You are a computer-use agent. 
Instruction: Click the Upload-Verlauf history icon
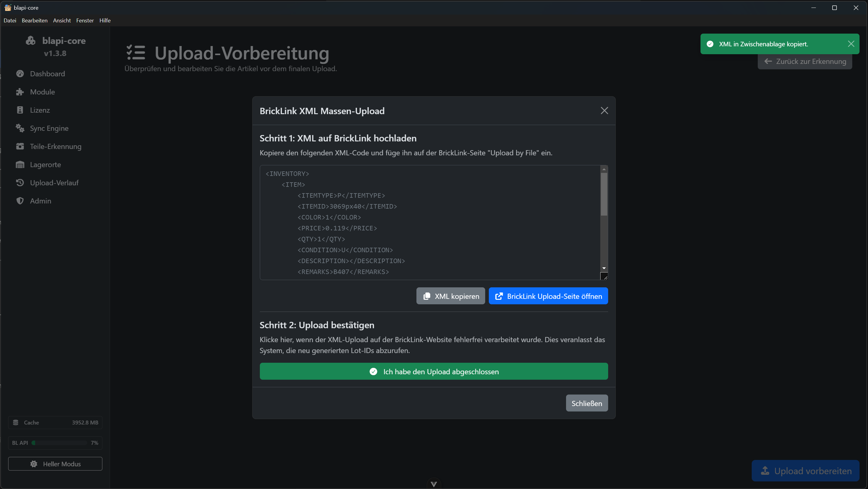[20, 183]
